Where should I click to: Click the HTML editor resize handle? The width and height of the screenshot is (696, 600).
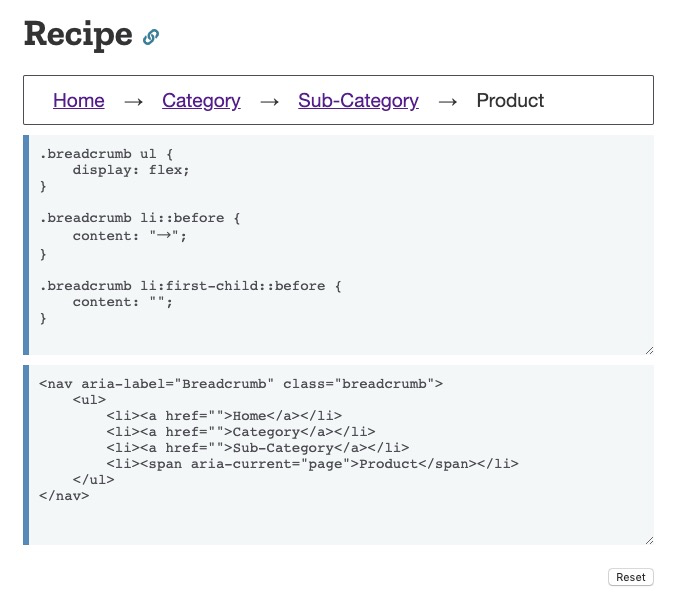coord(649,540)
